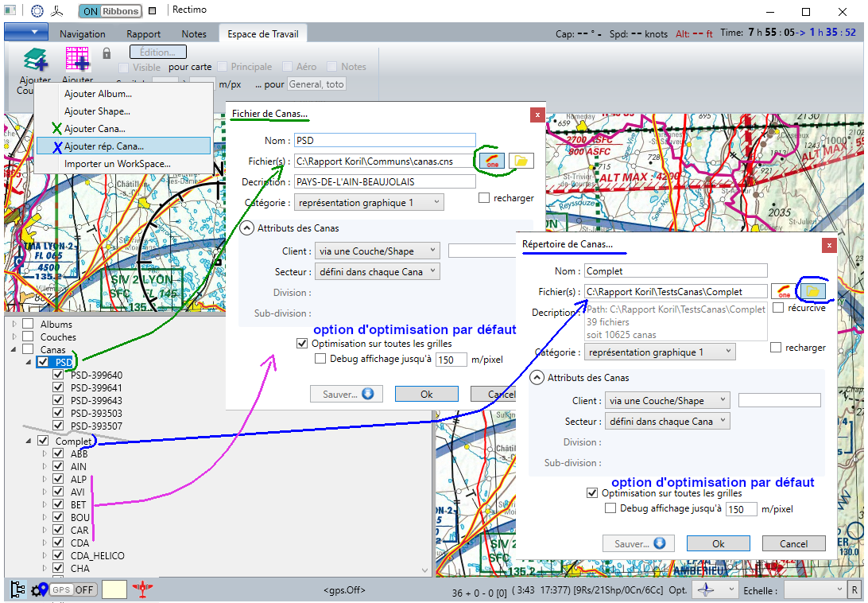This screenshot has width=868, height=603.
Task: Click the Ajouter Couche layers icon
Action: pyautogui.click(x=36, y=60)
